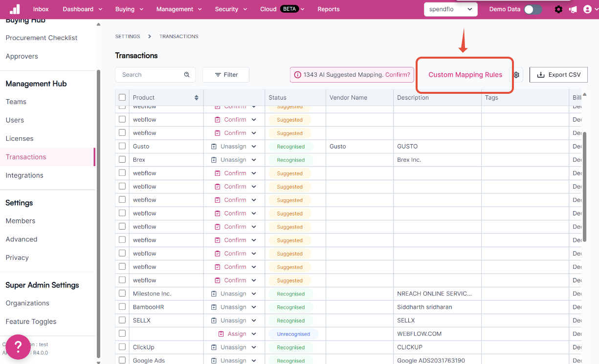Image resolution: width=599 pixels, height=364 pixels.
Task: Open the Dashboard dropdown menu
Action: [83, 9]
